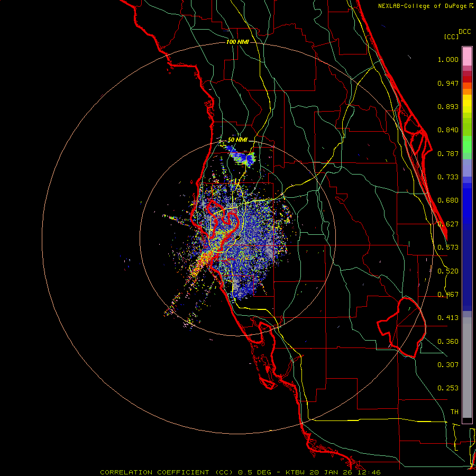Select the 0.307 scale value
Viewport: 476px width, 476px height.
point(448,365)
